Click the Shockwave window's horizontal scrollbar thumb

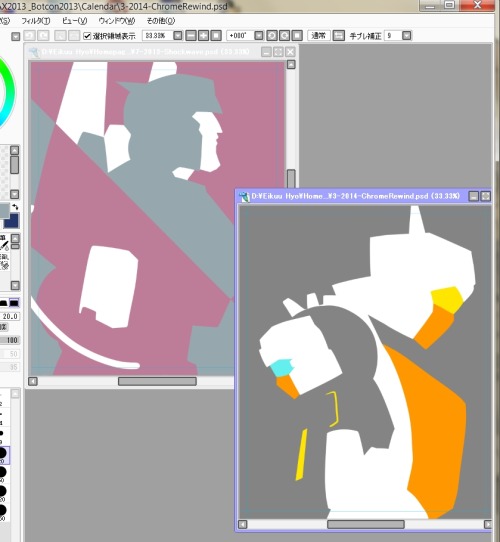coord(157,381)
